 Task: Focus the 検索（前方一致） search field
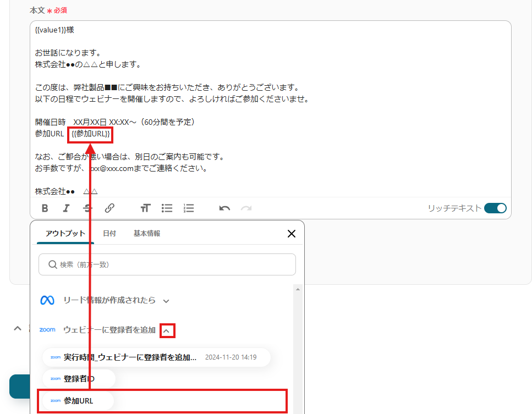pos(167,264)
